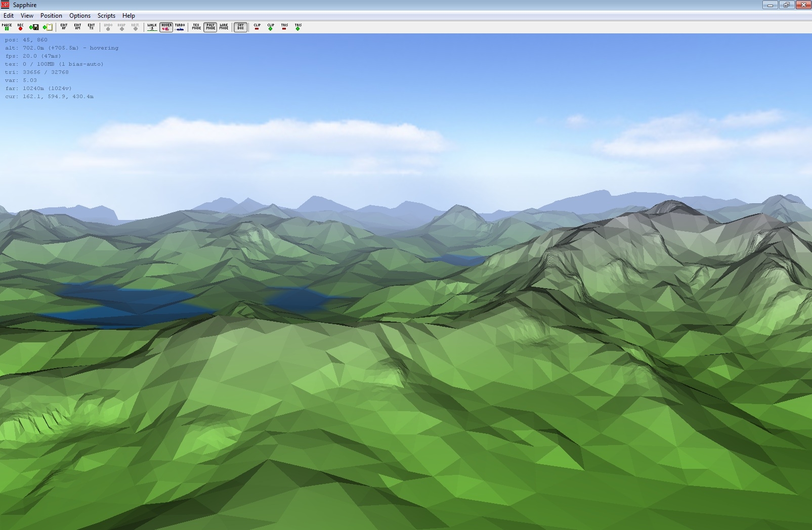Open the Scripts menu
This screenshot has width=812, height=530.
pyautogui.click(x=106, y=16)
